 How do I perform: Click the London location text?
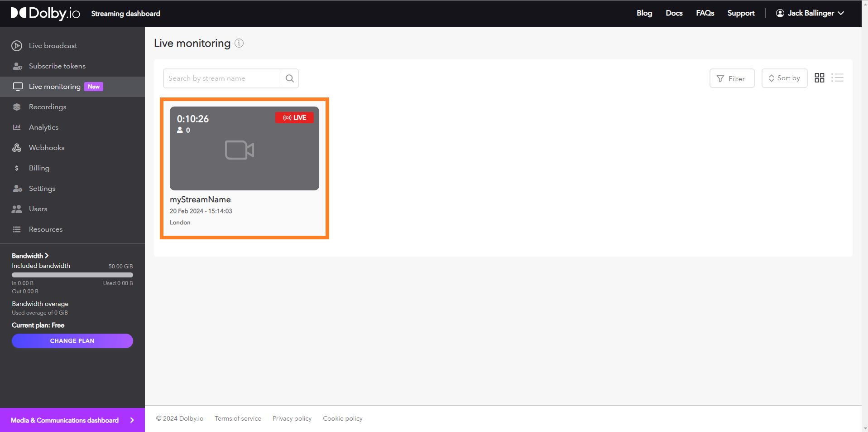click(180, 223)
